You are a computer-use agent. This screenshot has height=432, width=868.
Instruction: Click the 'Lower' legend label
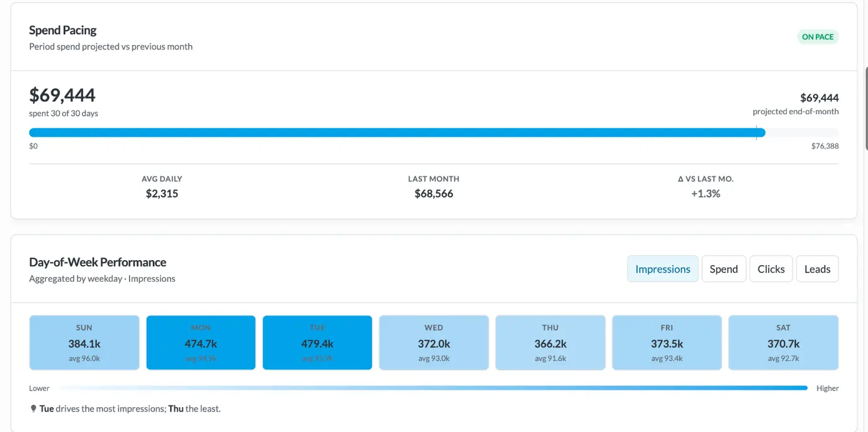(x=39, y=388)
